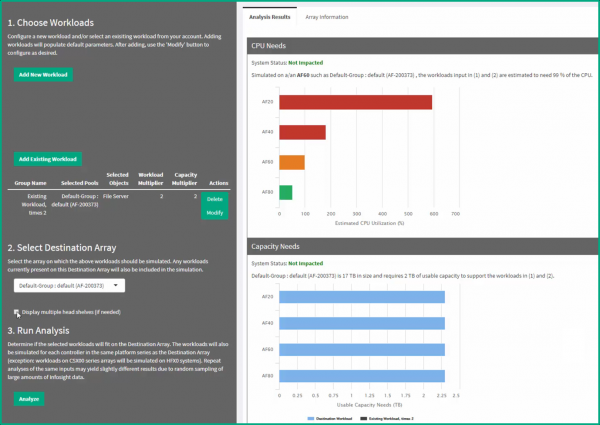Screen dimensions: 600x425
Task: Enable display multiple head shelves checkbox
Action: [17, 312]
